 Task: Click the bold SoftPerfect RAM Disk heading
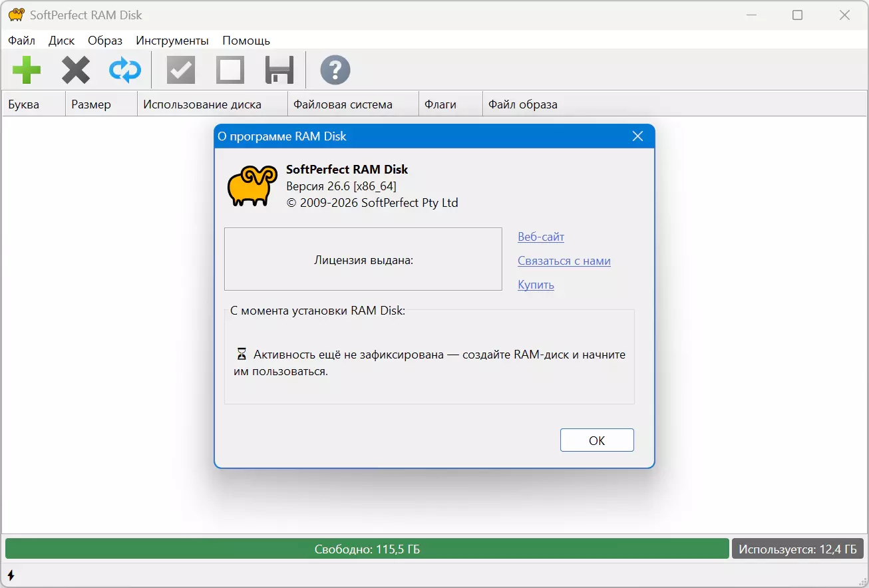coord(347,170)
